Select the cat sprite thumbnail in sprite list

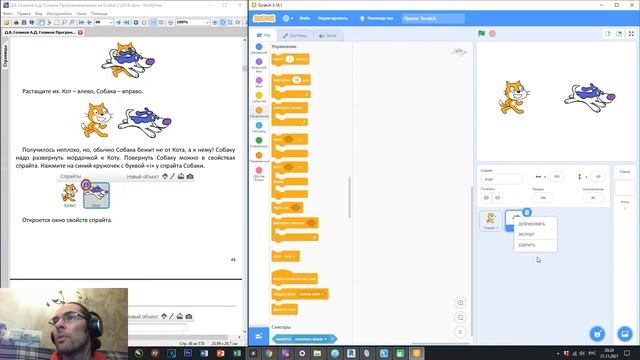click(x=491, y=221)
